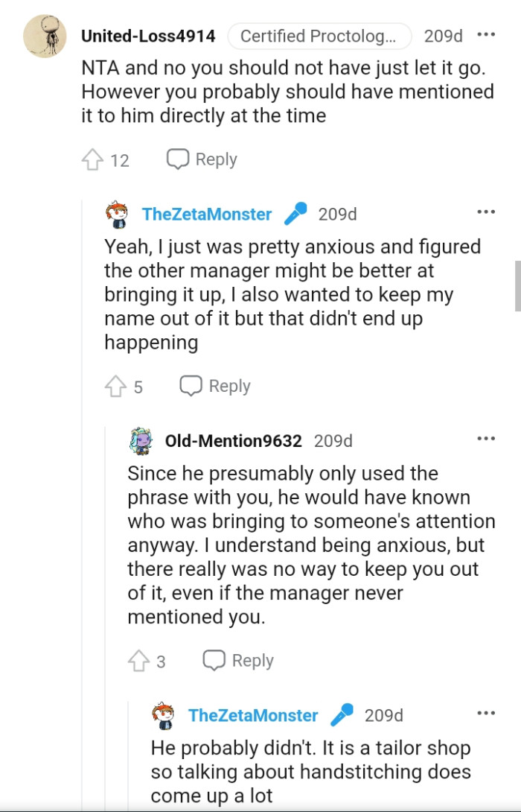
Task: Select the microphone badge beside TheZetaMonster's name
Action: pos(296,214)
